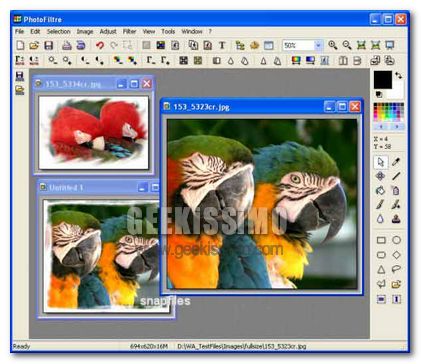
Task: Select the Fill bucket tool
Action: pyautogui.click(x=381, y=190)
